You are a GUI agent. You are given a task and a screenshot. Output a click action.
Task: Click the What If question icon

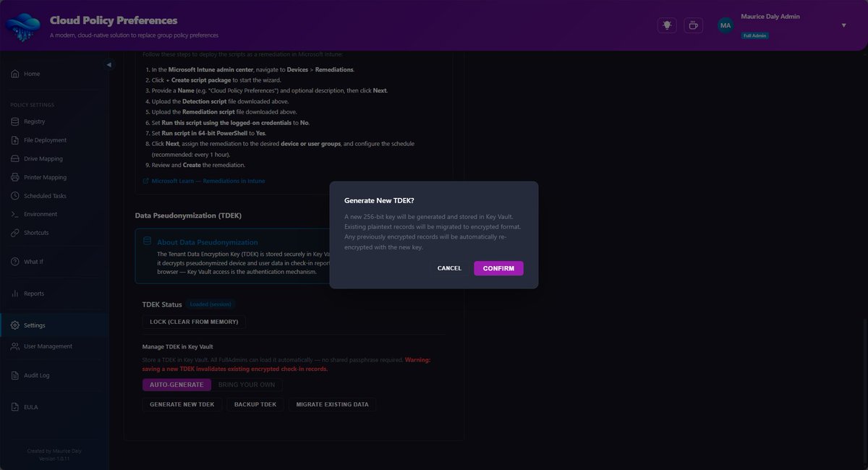[x=15, y=262]
